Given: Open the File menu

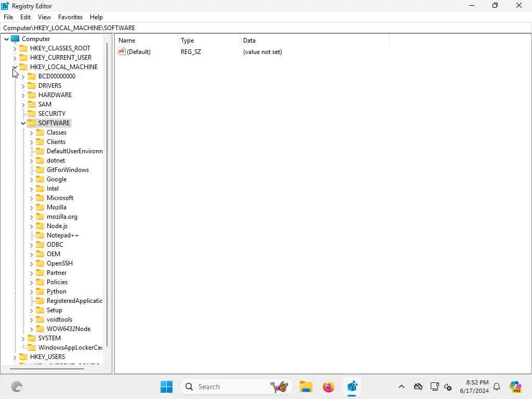Looking at the screenshot, I should [8, 17].
